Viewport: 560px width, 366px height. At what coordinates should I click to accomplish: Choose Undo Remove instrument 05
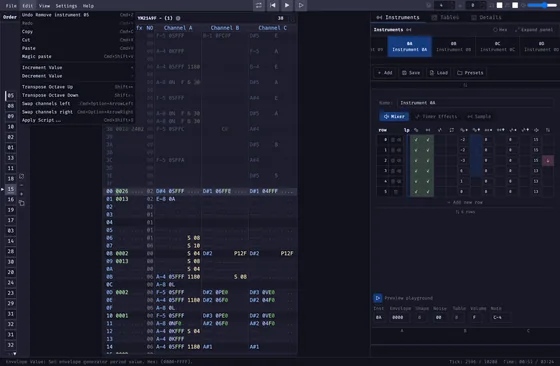point(78,15)
